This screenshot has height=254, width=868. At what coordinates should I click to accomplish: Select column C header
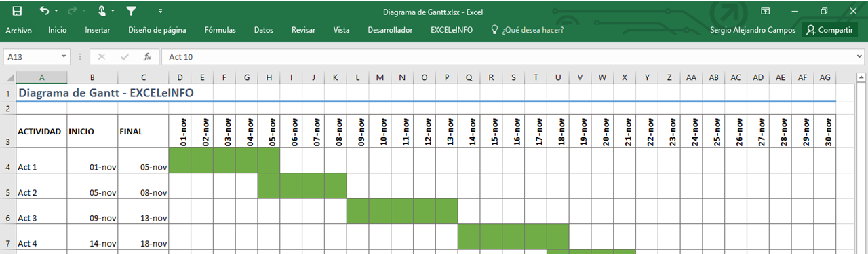143,77
